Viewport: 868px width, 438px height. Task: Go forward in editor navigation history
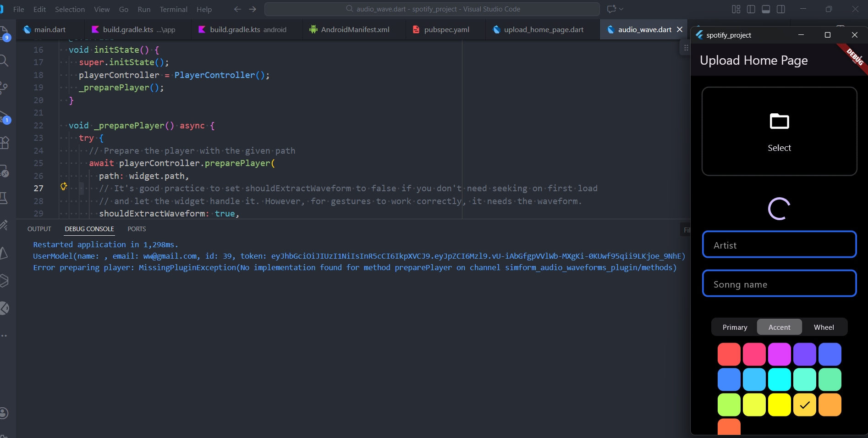(x=253, y=9)
